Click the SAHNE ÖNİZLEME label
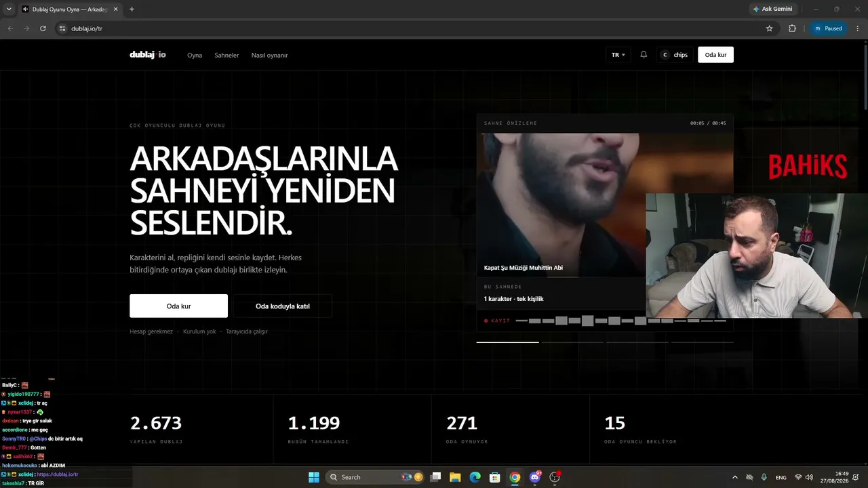The width and height of the screenshot is (868, 488). [x=511, y=123]
